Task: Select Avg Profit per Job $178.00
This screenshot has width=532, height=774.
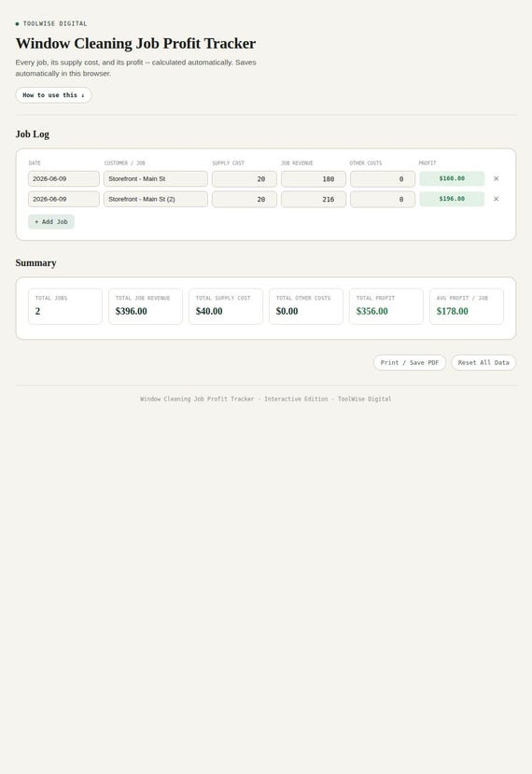Action: [453, 312]
